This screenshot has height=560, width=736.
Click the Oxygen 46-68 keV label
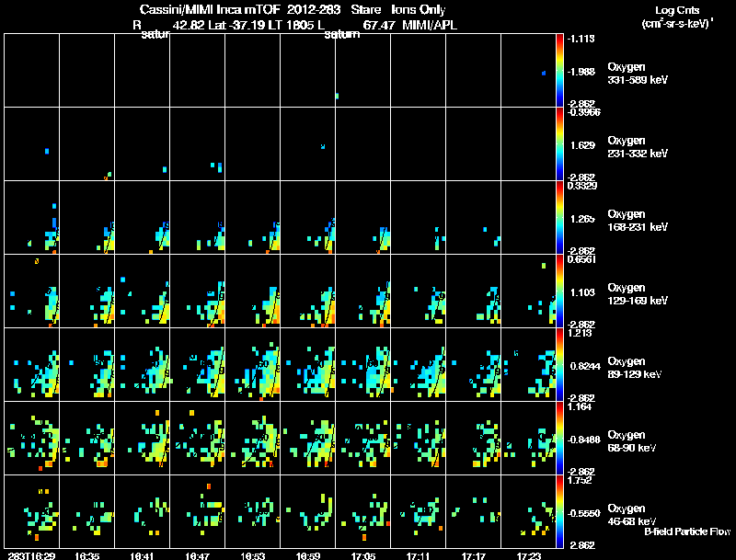(632, 515)
